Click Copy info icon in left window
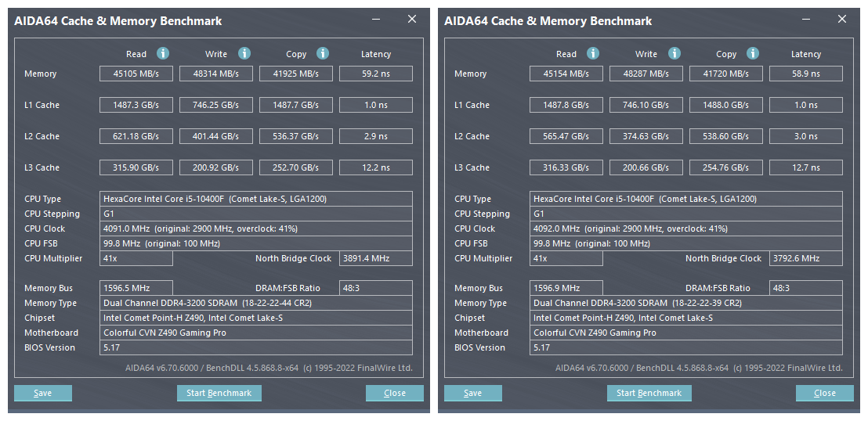This screenshot has width=868, height=421. 323,53
